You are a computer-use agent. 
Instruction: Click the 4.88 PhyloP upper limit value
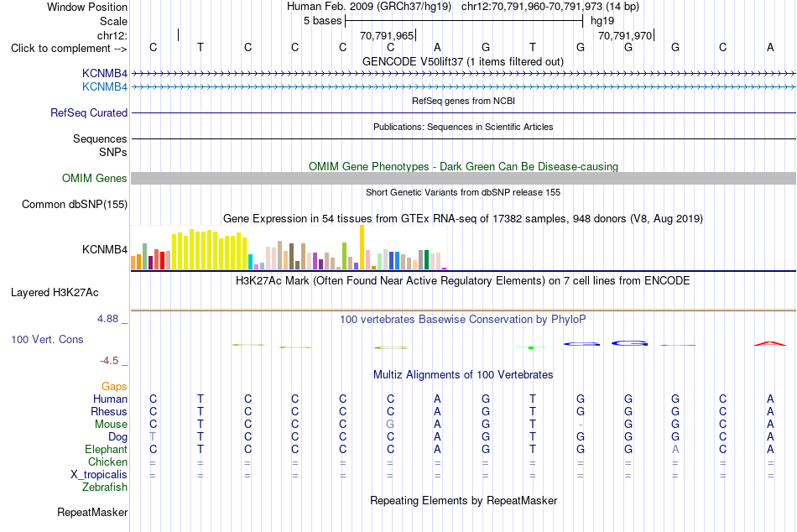107,319
